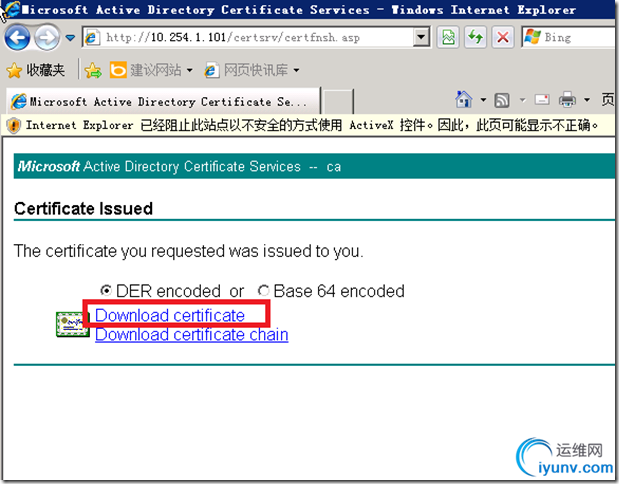Screen dimensions: 619x484
Task: Select the DER encoded radio button
Action: click(106, 291)
